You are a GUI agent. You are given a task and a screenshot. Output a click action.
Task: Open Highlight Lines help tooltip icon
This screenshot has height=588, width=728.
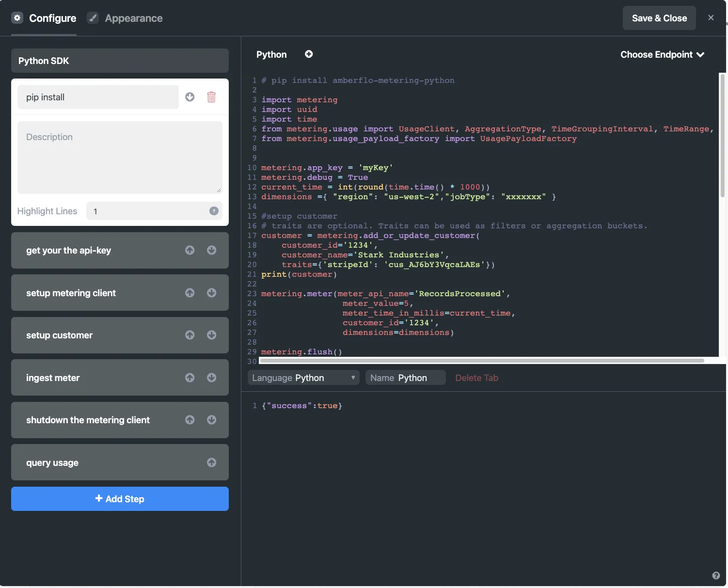click(214, 211)
